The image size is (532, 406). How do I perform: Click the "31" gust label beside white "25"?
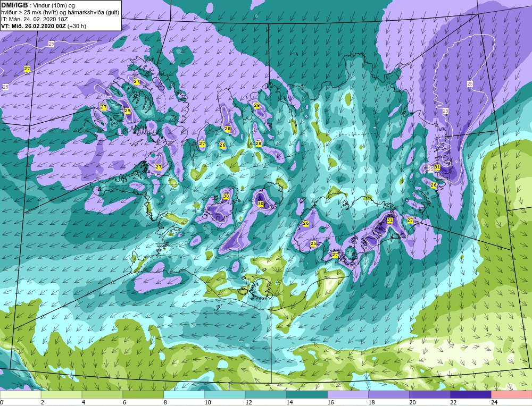click(x=437, y=167)
